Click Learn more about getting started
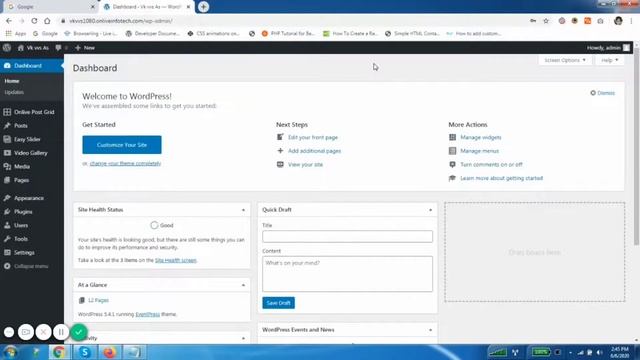The image size is (640, 360). 502,178
